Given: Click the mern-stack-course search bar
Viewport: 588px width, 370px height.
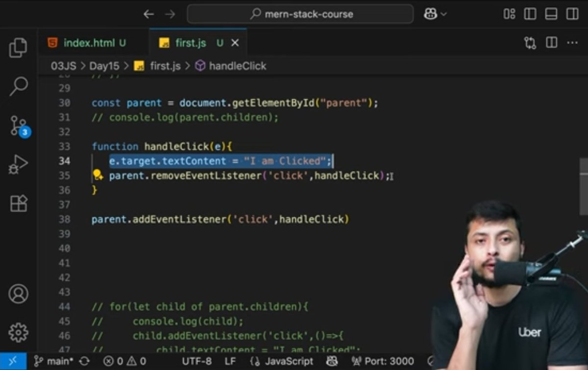Looking at the screenshot, I should tap(300, 14).
